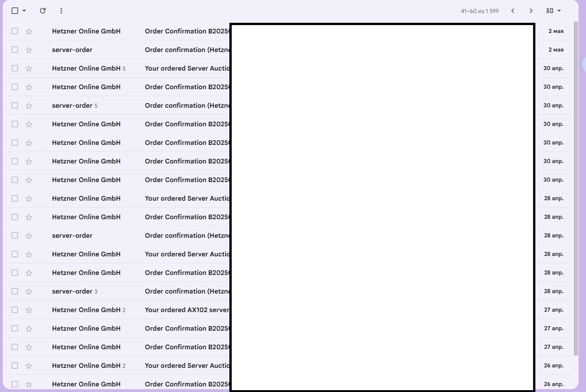Open the Hetzner sender of the AX102 server email
Screen dimensions: 586x392
click(x=89, y=310)
